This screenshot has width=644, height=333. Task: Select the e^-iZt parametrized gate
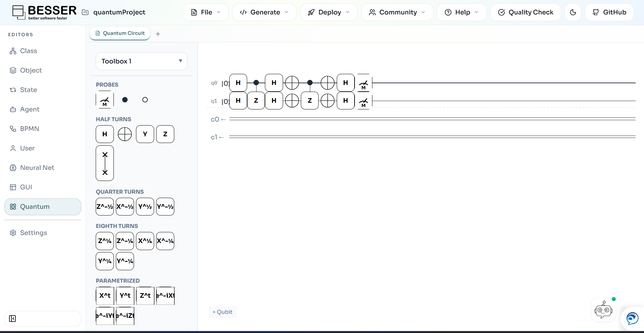[x=125, y=316]
